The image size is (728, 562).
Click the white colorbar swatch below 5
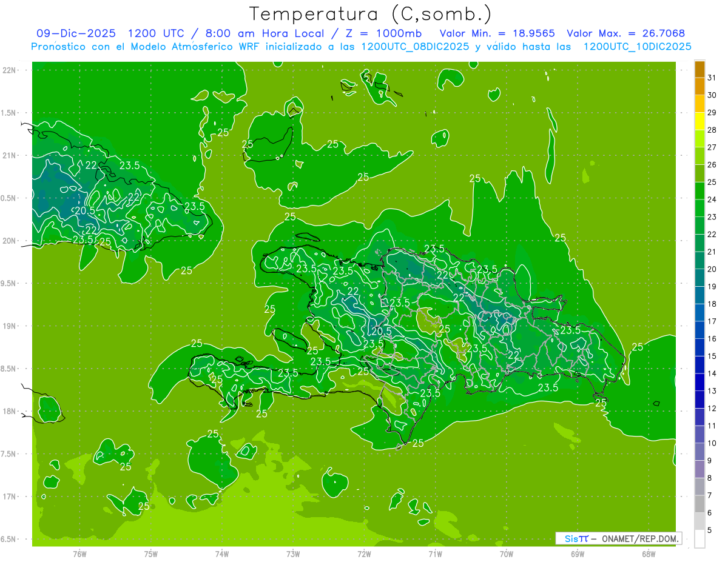(699, 539)
